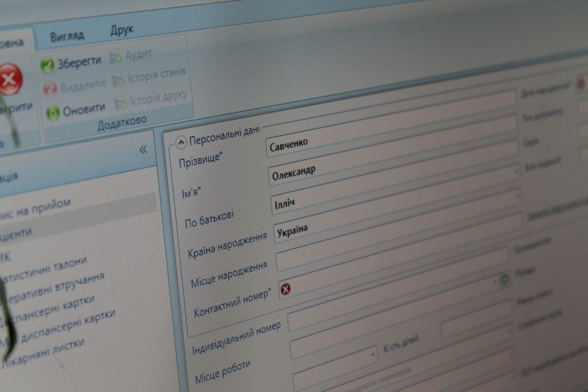Click the empty Місце народження field
The width and height of the screenshot is (588, 392).
pyautogui.click(x=392, y=257)
